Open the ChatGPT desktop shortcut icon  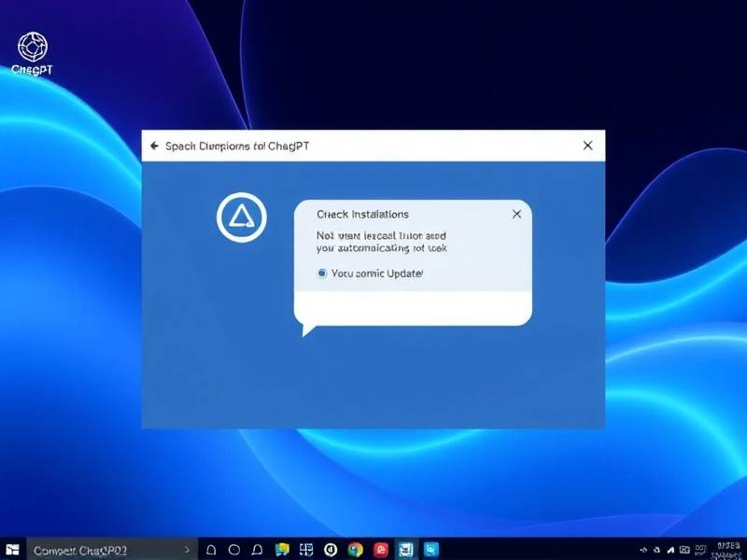point(33,49)
